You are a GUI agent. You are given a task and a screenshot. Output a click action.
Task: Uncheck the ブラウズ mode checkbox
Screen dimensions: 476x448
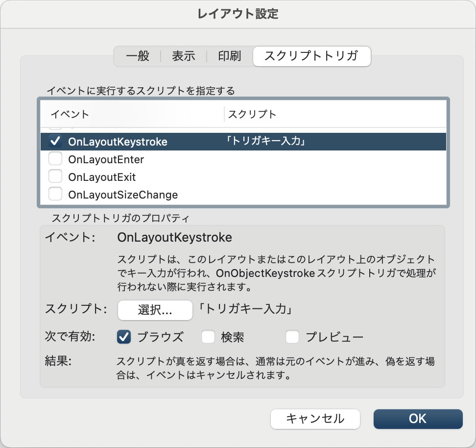point(124,337)
